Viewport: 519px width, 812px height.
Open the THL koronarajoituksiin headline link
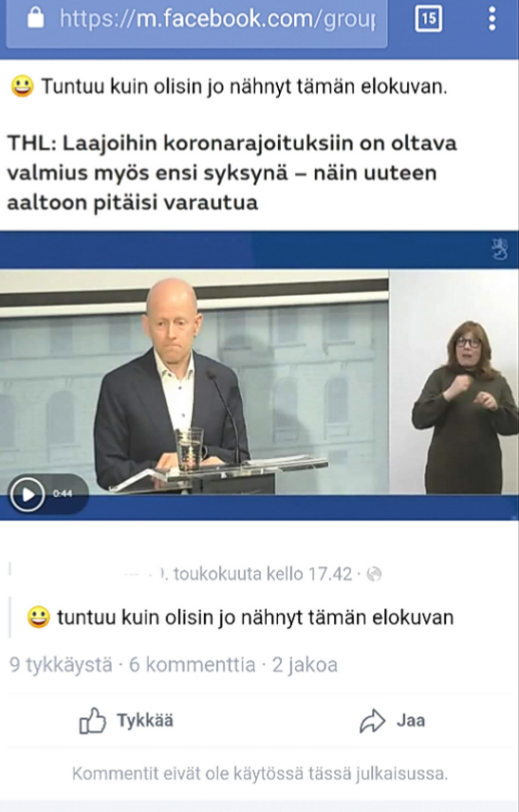[232, 173]
